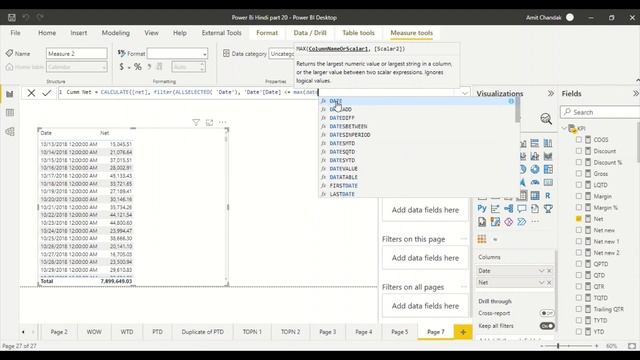Cancel the formula with the X icon

pos(31,93)
